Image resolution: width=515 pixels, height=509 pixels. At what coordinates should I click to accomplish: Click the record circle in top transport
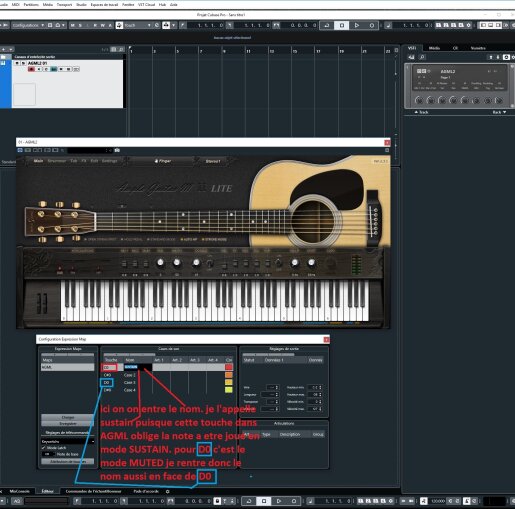372,25
